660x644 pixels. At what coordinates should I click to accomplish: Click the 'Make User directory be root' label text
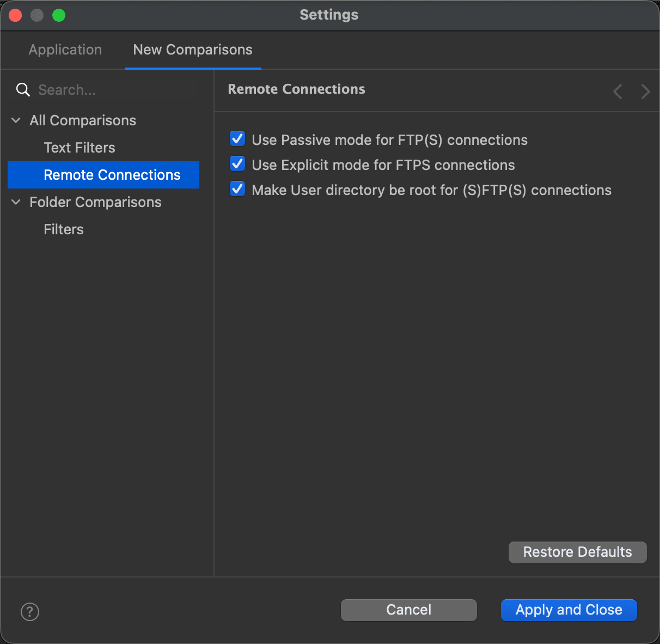(x=432, y=190)
